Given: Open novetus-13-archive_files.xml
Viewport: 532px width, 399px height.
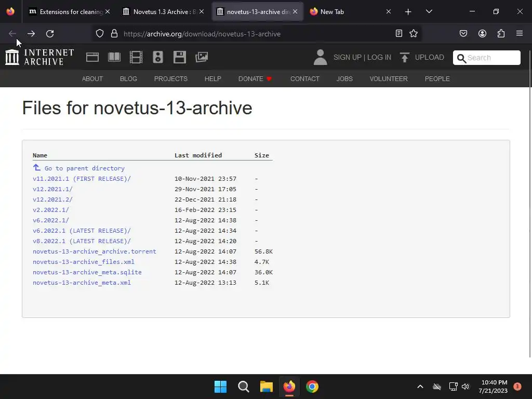Looking at the screenshot, I should (84, 262).
